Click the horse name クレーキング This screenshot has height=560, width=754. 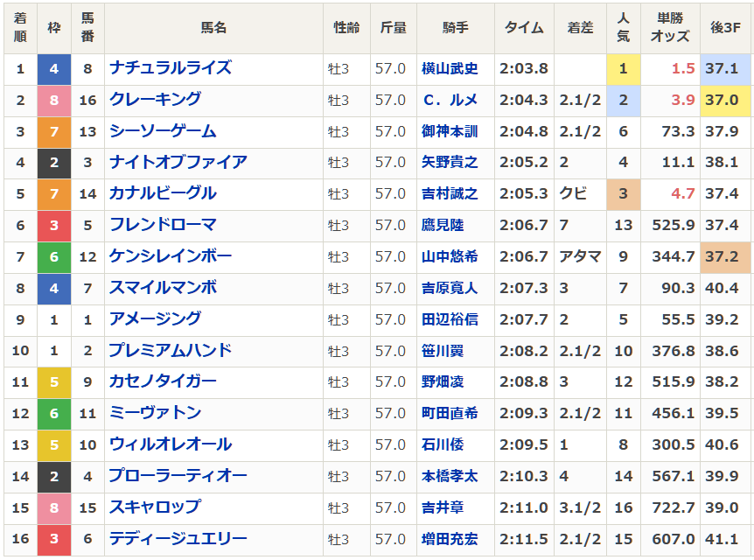(156, 100)
